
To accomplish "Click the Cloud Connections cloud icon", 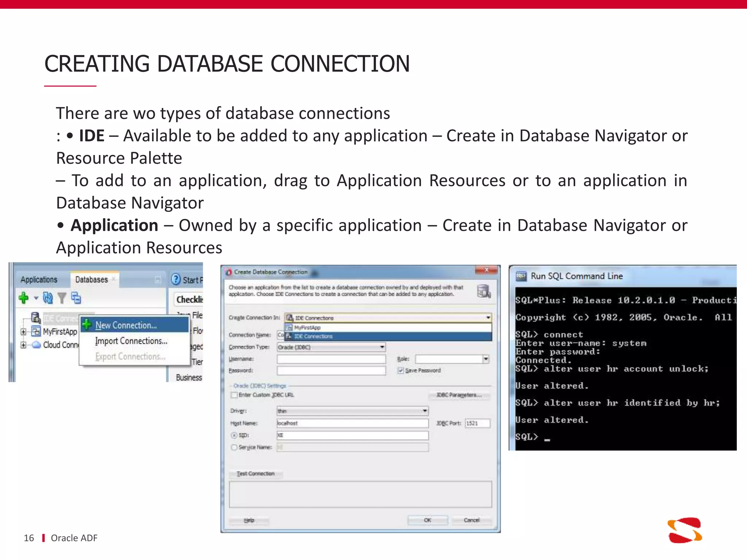I will [x=36, y=345].
